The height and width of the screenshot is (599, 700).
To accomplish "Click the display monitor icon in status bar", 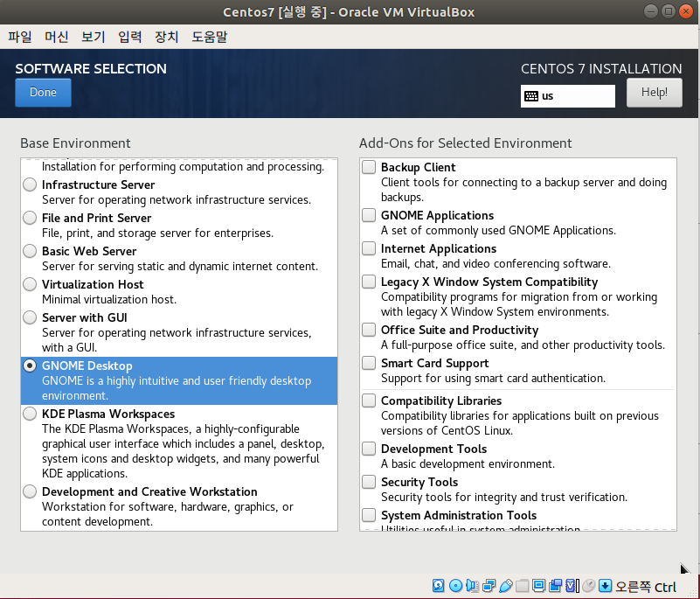I will coord(539,585).
